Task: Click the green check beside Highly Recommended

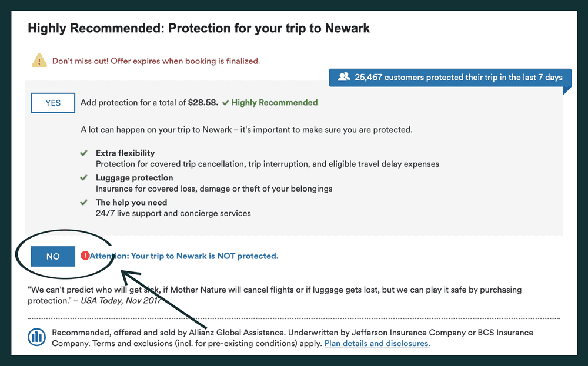Action: (225, 103)
